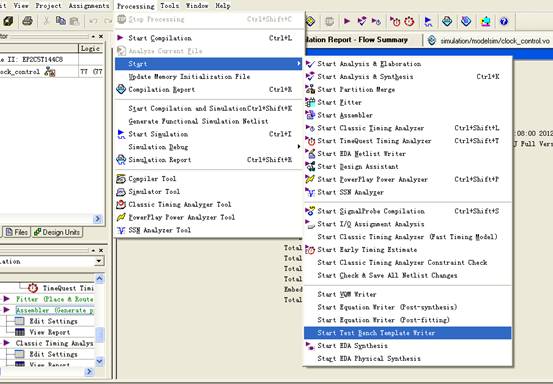
Task: Click the blue Help question mark icon
Action: pyautogui.click(x=504, y=22)
